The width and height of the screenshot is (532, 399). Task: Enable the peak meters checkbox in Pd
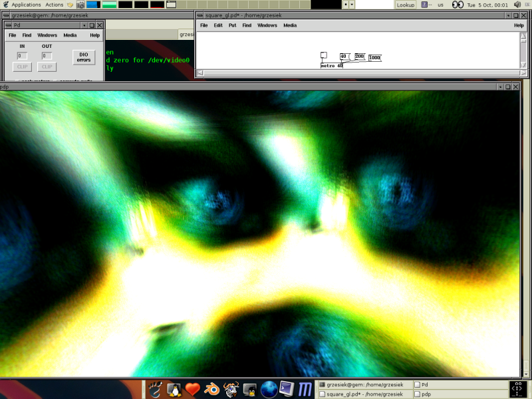[x=17, y=80]
